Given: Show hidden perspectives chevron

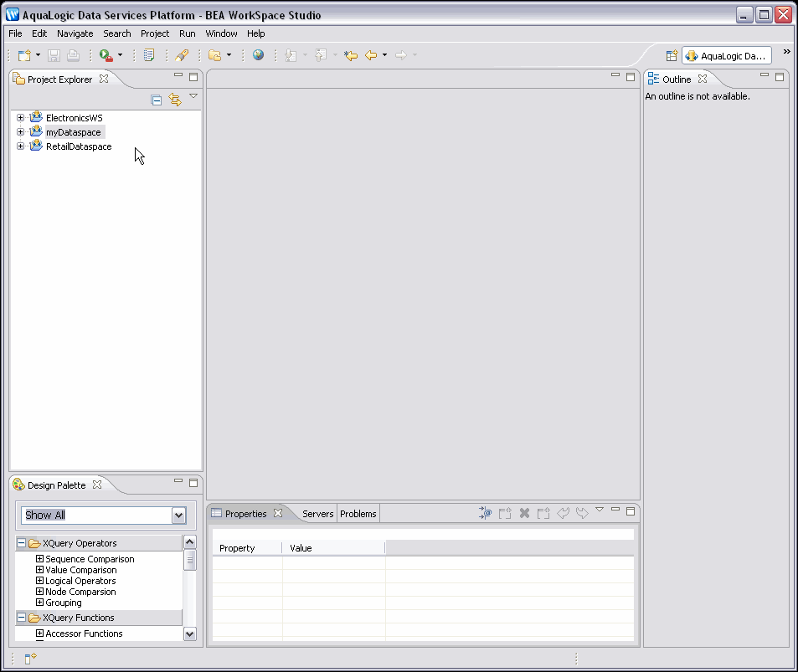Looking at the screenshot, I should [787, 51].
